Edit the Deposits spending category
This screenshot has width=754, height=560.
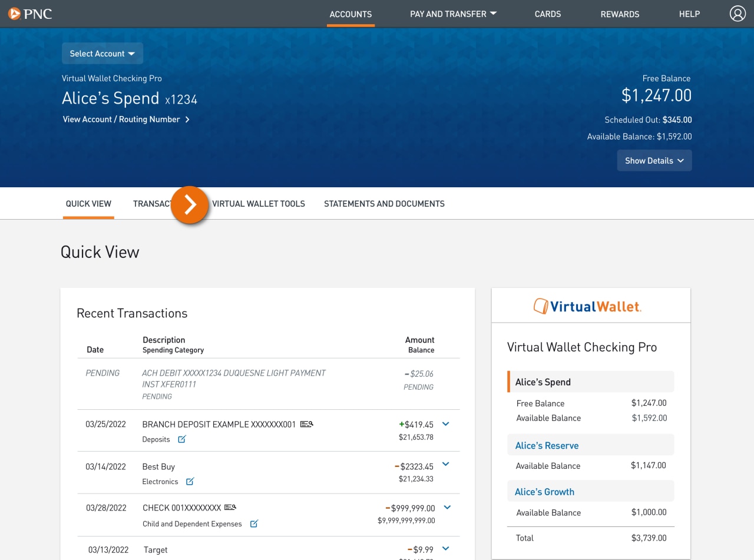(x=181, y=439)
